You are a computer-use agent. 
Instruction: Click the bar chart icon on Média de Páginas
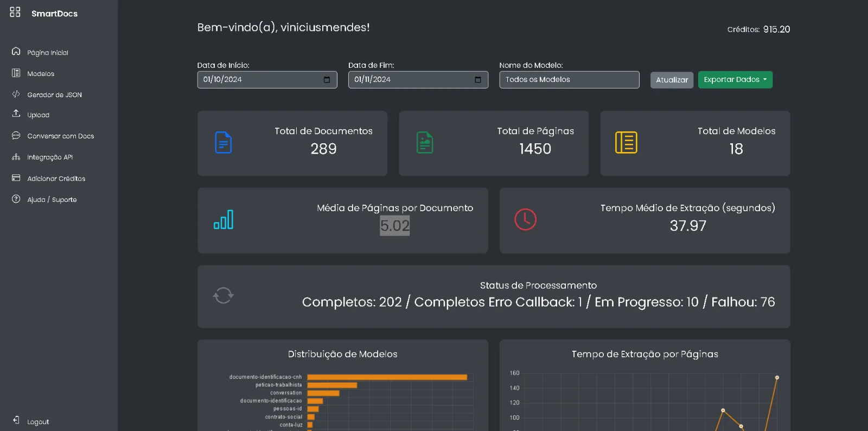coord(224,219)
